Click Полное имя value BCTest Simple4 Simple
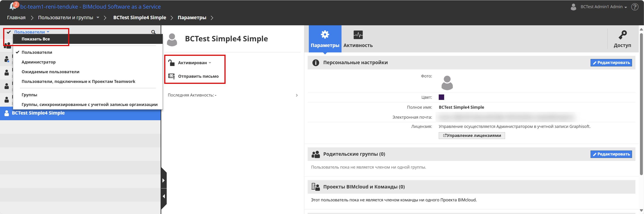The height and width of the screenshot is (214, 644). click(x=461, y=107)
